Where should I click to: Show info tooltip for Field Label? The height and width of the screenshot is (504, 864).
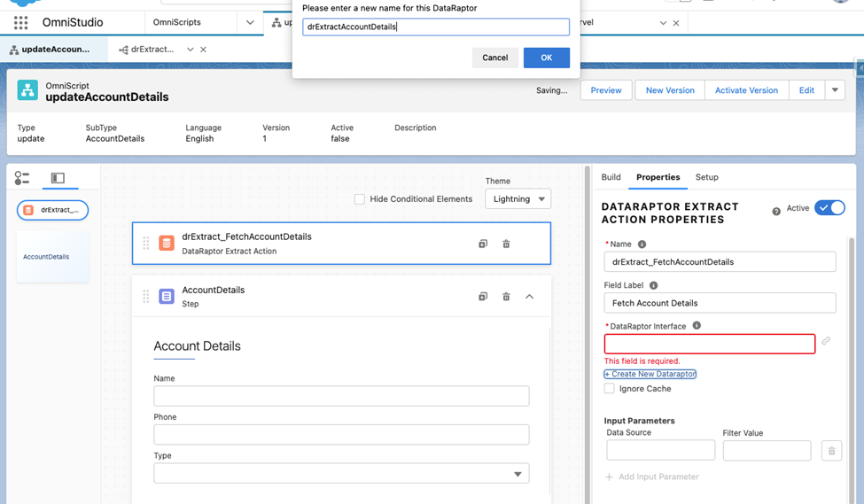[653, 285]
